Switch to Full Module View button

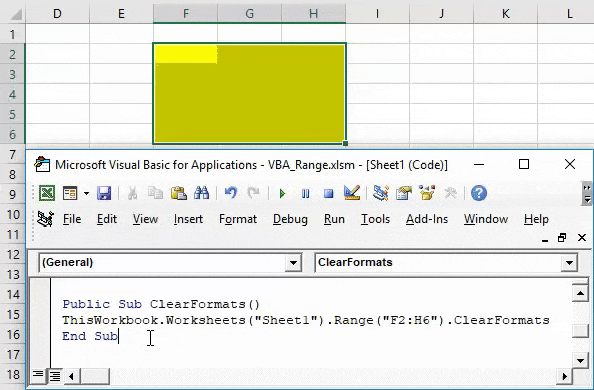tap(55, 376)
